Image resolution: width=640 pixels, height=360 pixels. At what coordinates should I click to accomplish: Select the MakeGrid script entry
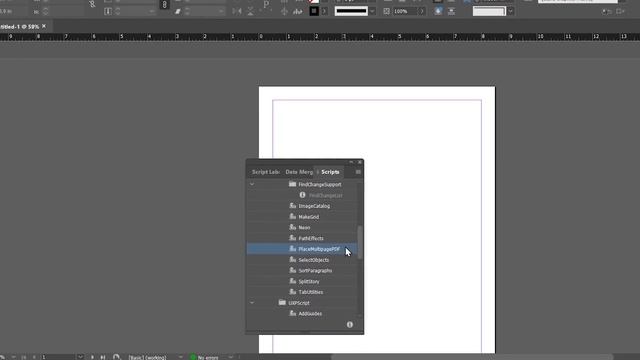(301, 217)
